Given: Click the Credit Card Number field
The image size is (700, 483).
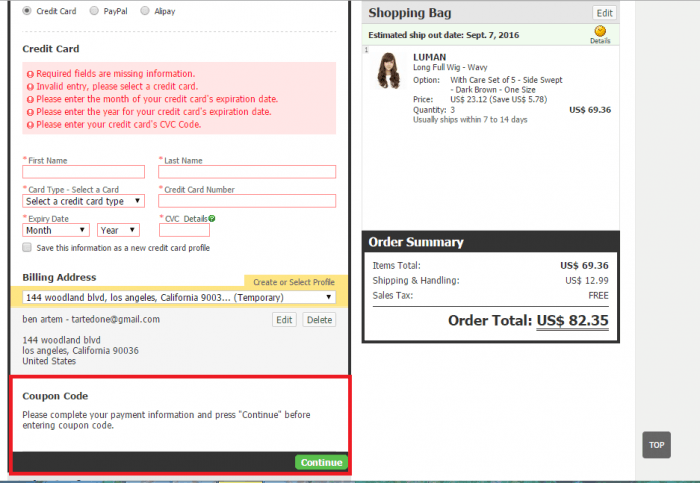Looking at the screenshot, I should point(247,201).
